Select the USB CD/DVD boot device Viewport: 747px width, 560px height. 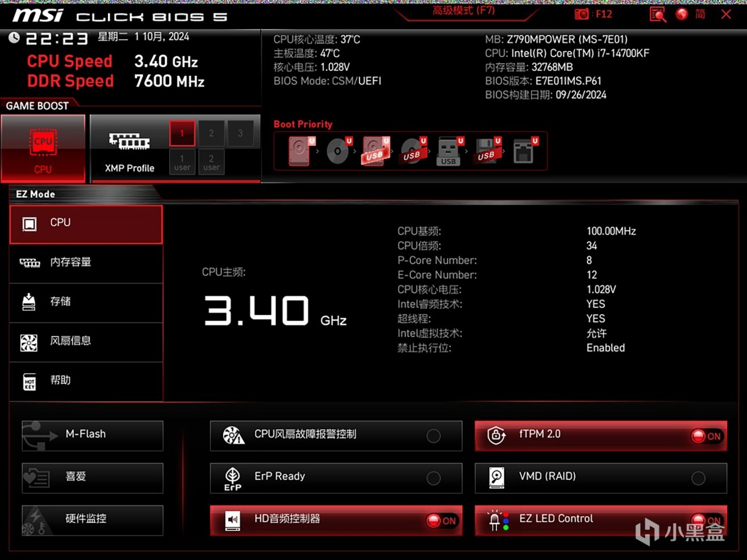click(413, 151)
